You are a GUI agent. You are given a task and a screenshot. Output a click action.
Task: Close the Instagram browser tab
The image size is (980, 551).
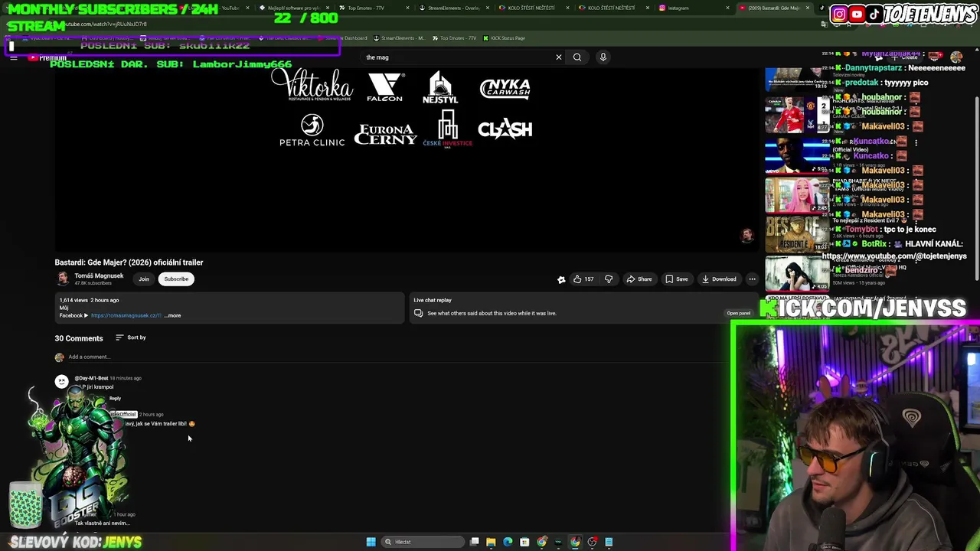pos(727,8)
